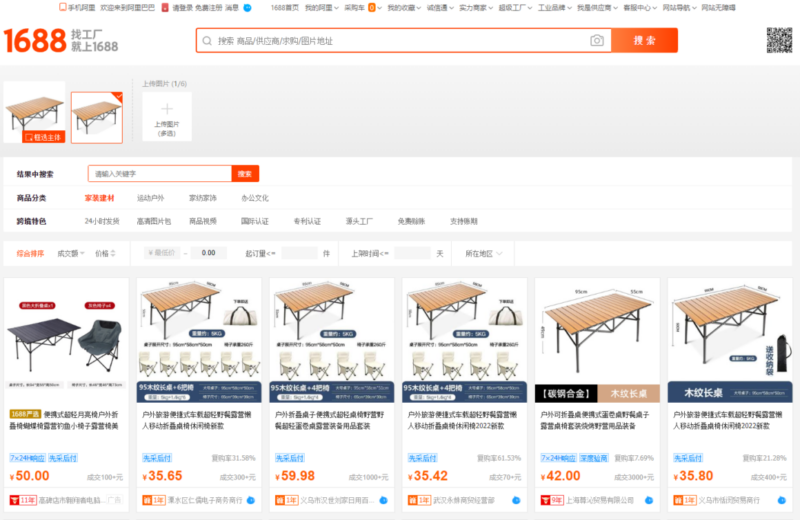This screenshot has width=800, height=520.
Task: Click the camera image-search icon
Action: pos(597,41)
